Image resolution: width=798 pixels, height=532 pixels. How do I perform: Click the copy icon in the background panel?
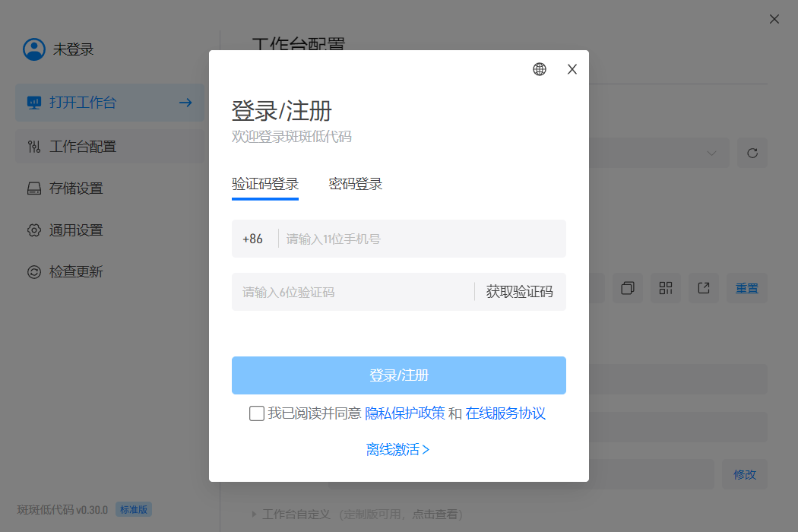tap(628, 288)
